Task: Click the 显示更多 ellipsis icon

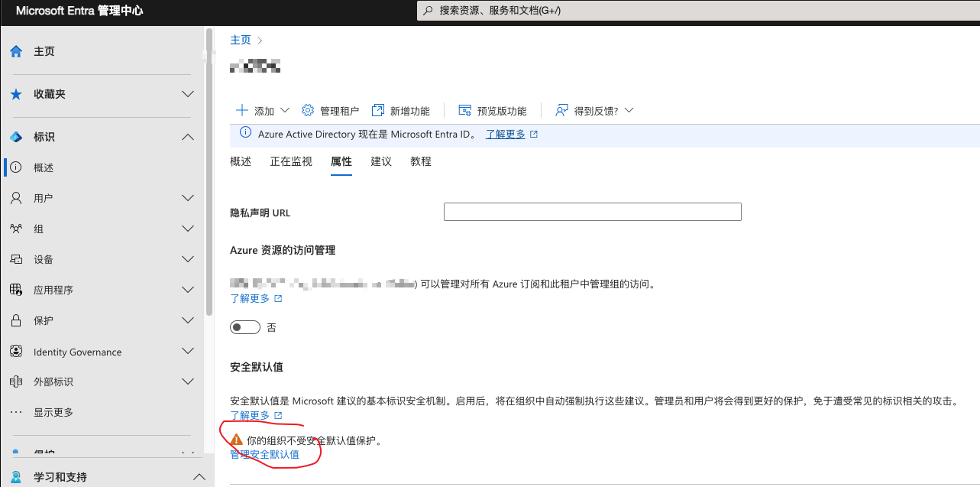Action: [x=16, y=412]
